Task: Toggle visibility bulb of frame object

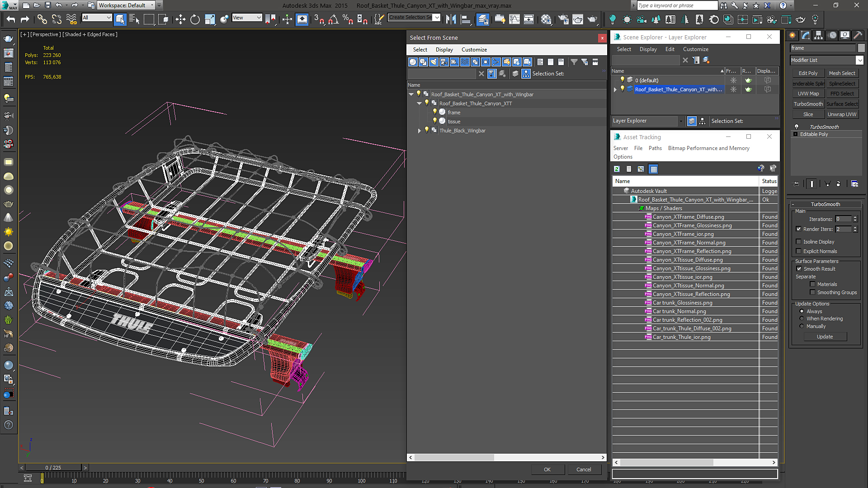Action: click(435, 112)
